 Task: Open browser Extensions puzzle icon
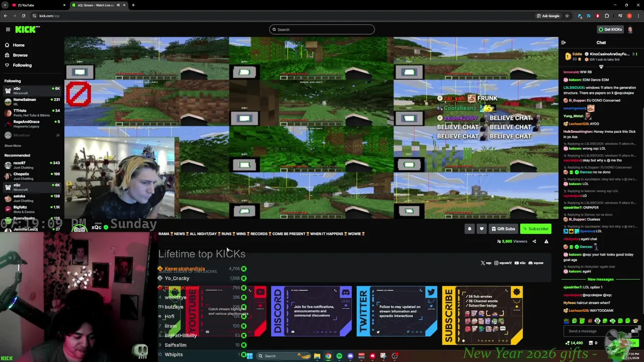coord(607,16)
